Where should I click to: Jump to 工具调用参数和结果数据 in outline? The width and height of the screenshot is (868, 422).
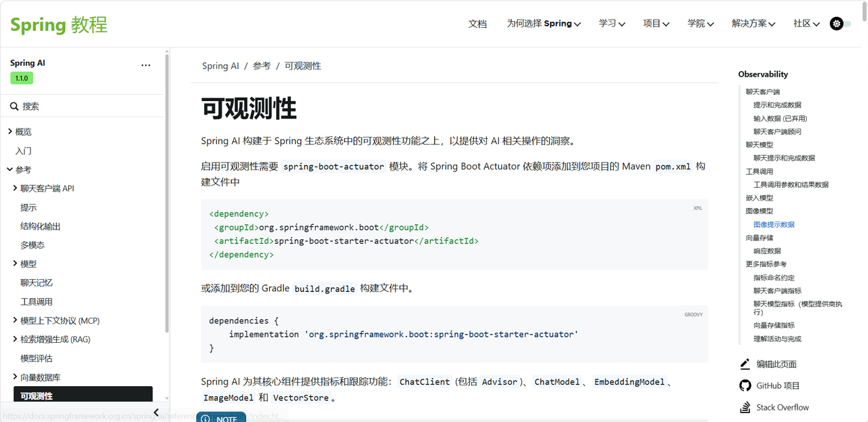pos(791,184)
